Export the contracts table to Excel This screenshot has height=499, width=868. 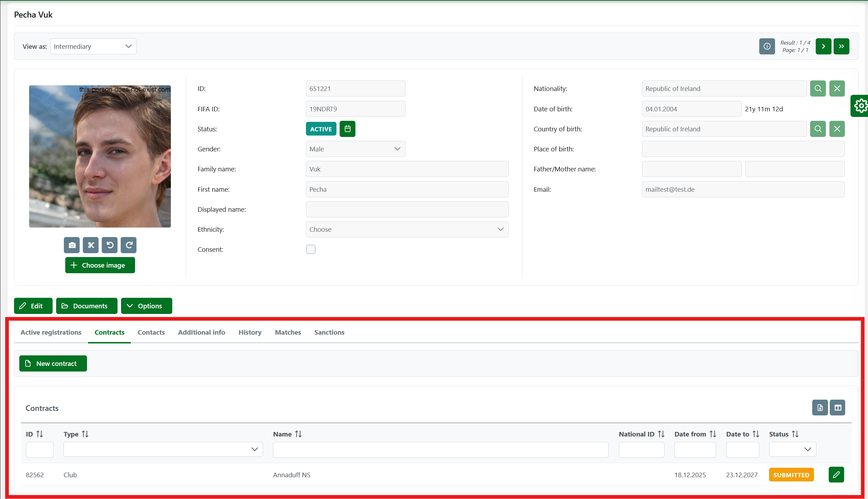(820, 408)
